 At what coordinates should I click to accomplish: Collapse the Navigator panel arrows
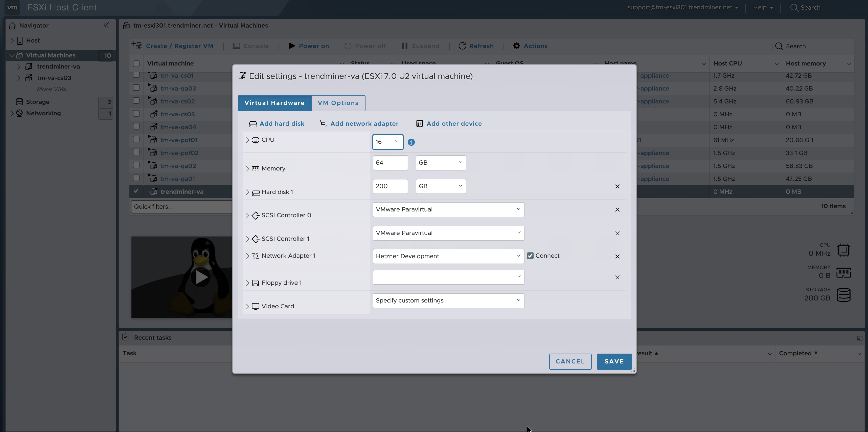click(x=106, y=25)
